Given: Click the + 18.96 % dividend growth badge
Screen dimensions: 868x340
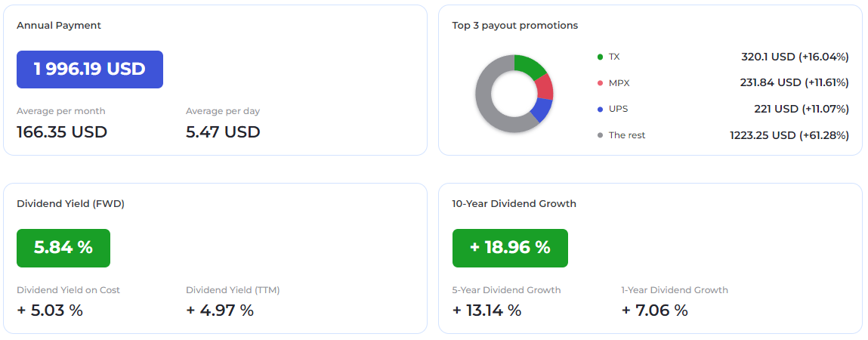Looking at the screenshot, I should tap(510, 248).
